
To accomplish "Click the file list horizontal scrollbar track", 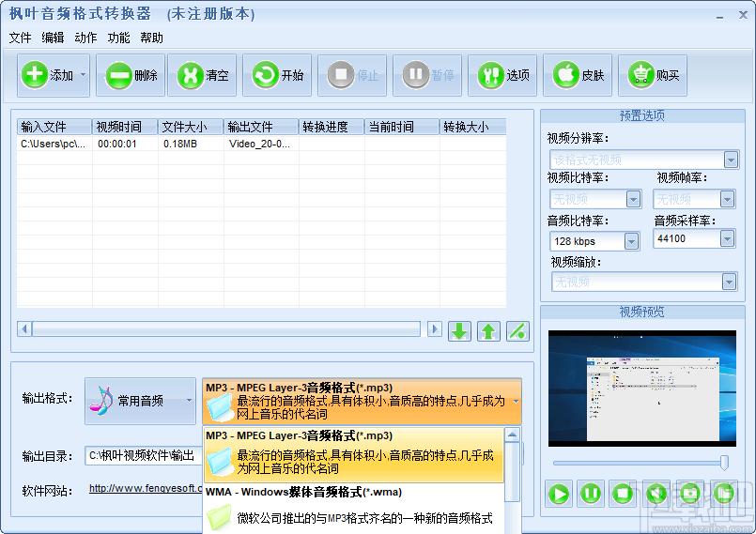I will pyautogui.click(x=225, y=329).
